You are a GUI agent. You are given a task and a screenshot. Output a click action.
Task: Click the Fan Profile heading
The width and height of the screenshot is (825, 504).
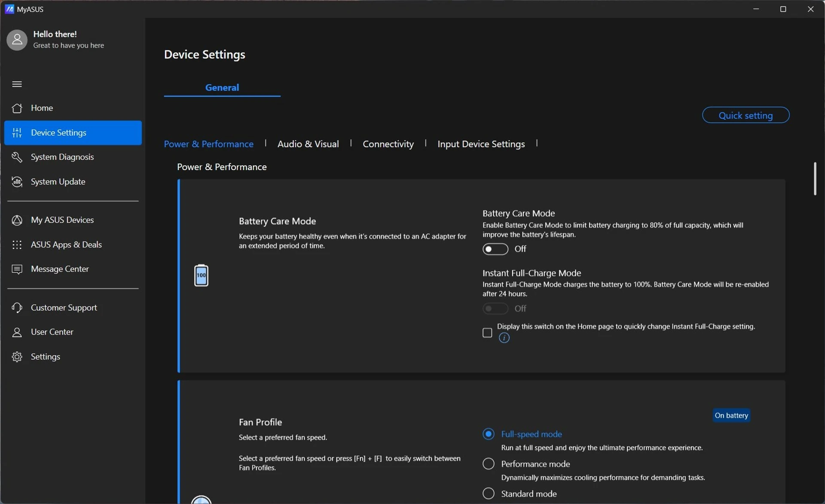(260, 422)
